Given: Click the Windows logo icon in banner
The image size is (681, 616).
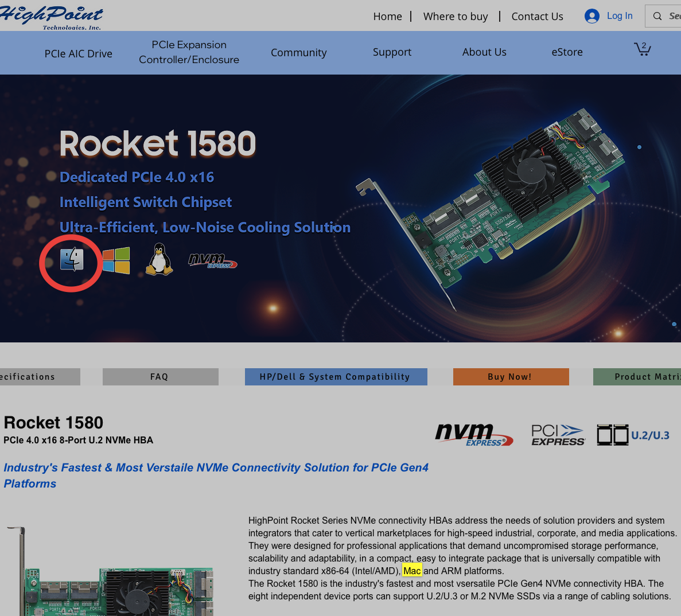Looking at the screenshot, I should [x=116, y=260].
